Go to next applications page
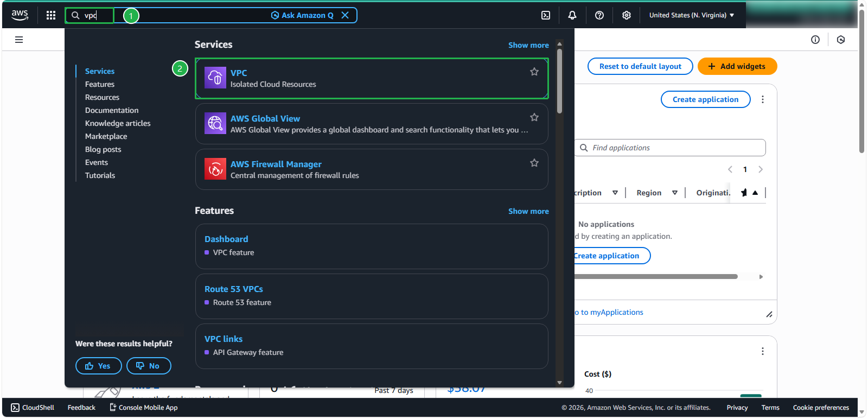868x419 pixels. pos(761,169)
